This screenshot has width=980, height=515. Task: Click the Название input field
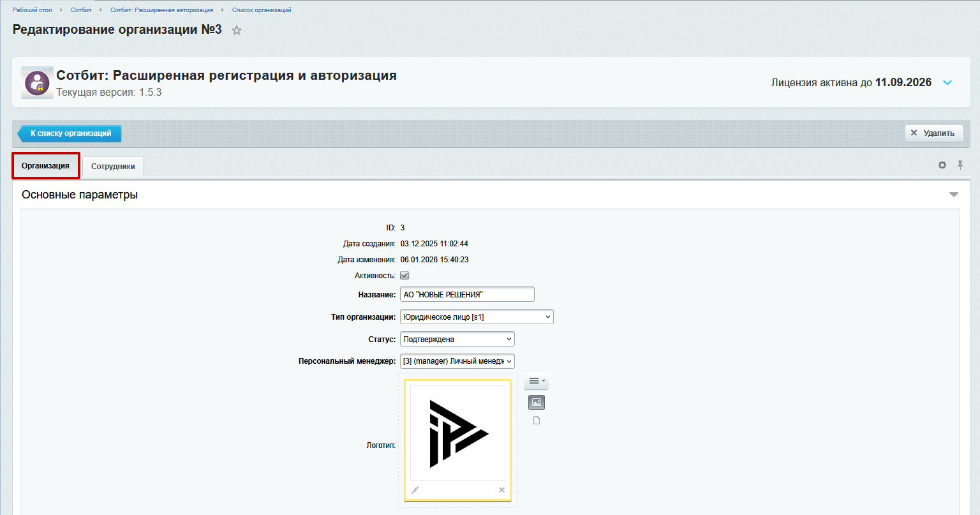pyautogui.click(x=467, y=295)
